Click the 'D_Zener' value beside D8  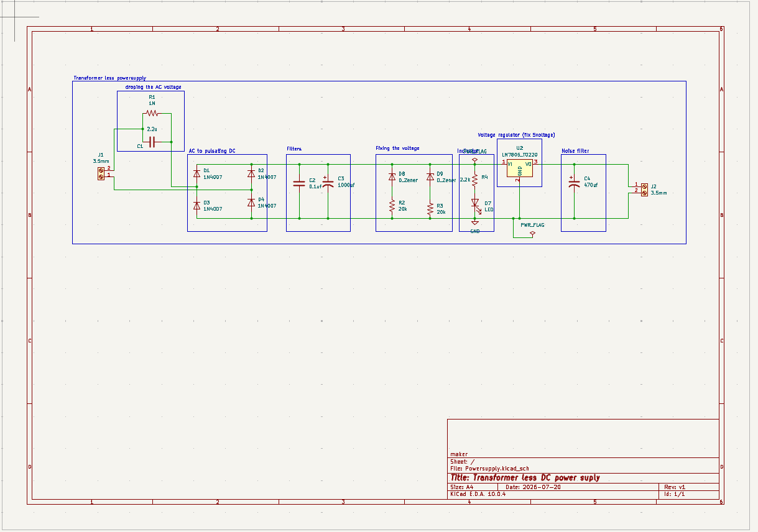click(x=408, y=180)
